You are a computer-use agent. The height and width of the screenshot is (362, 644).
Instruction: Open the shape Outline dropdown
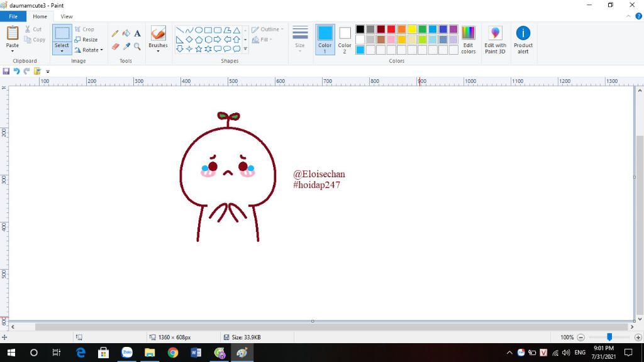coord(268,29)
